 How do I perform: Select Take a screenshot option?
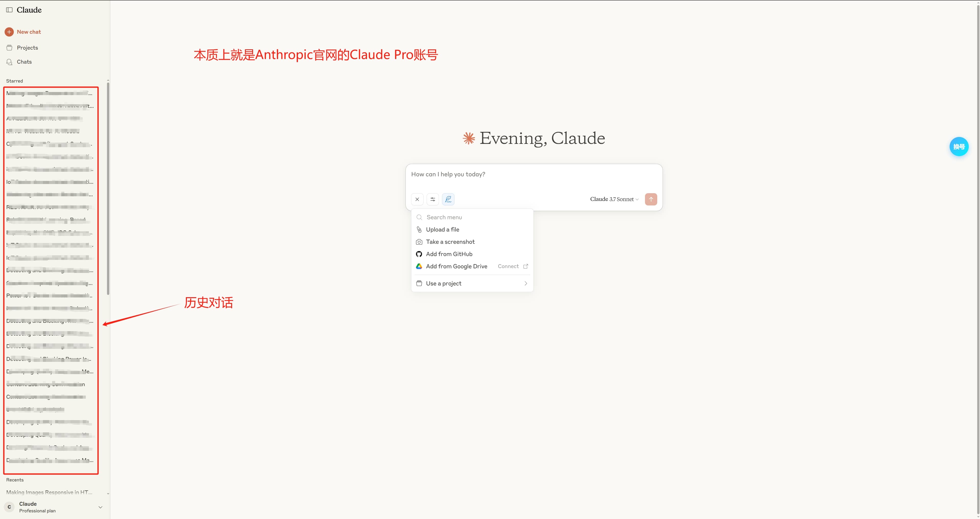(x=450, y=242)
